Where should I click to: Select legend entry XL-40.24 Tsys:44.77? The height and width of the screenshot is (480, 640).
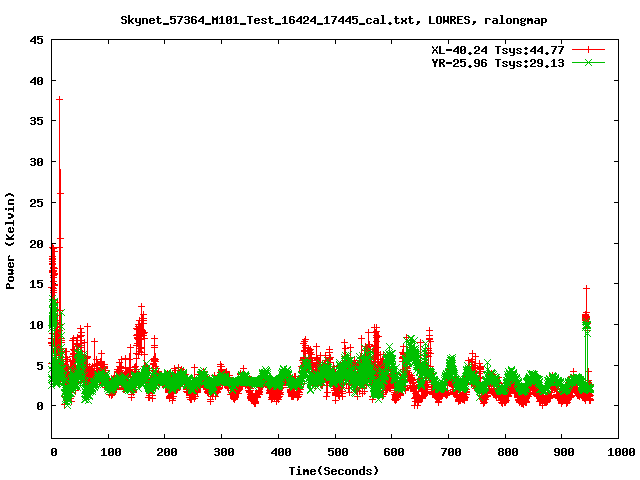coord(498,50)
